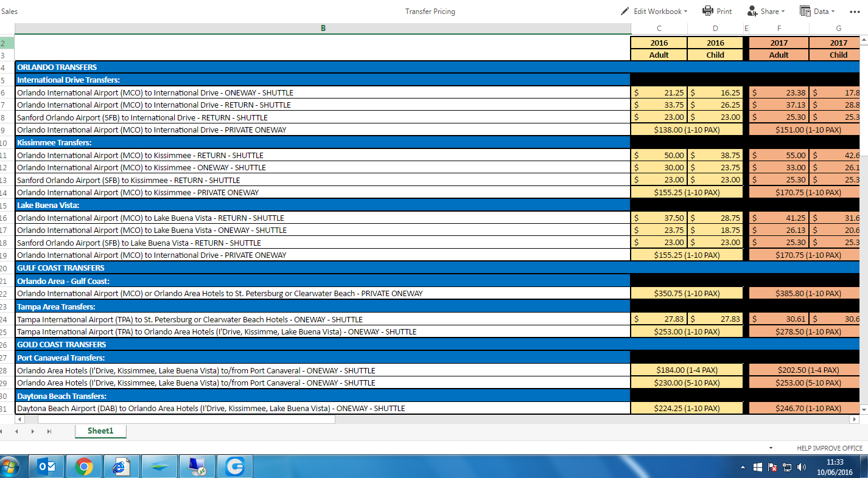Select the GULF COAST TRANSFERS heading cell
This screenshot has height=478, width=868.
click(x=323, y=268)
